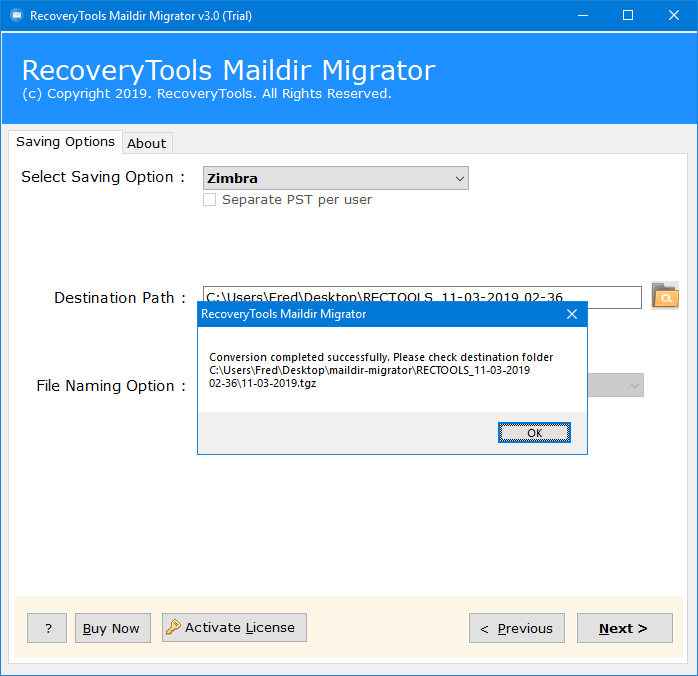Viewport: 698px width, 676px height.
Task: Click the Buy Now button
Action: tap(113, 628)
